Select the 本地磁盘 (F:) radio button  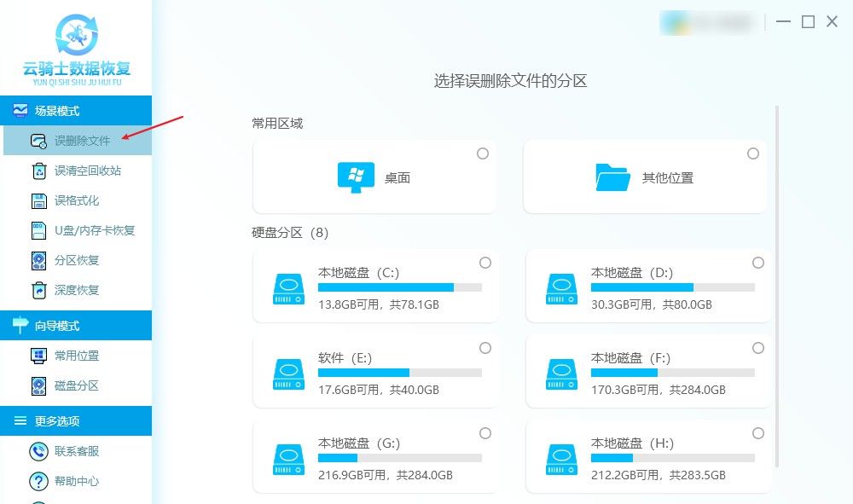click(758, 348)
